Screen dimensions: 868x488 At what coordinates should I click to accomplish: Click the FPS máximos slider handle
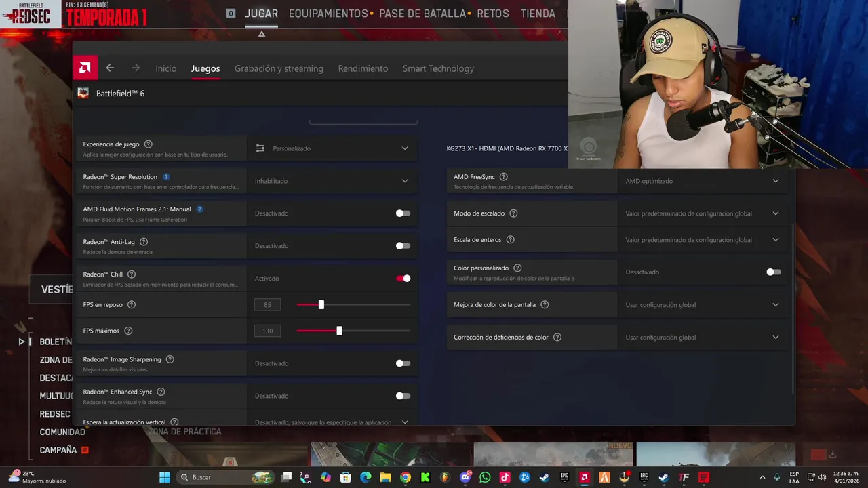[339, 331]
